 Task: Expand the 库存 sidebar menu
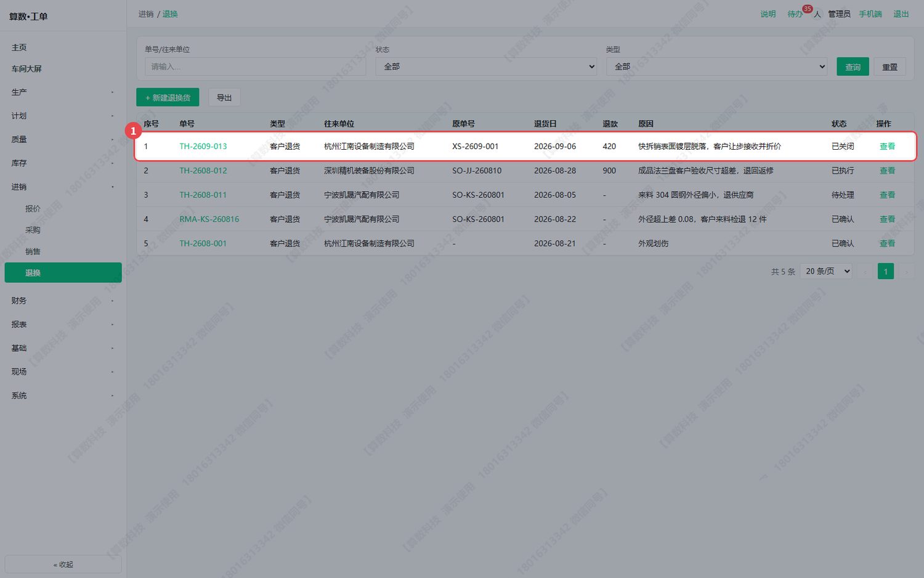tap(63, 163)
